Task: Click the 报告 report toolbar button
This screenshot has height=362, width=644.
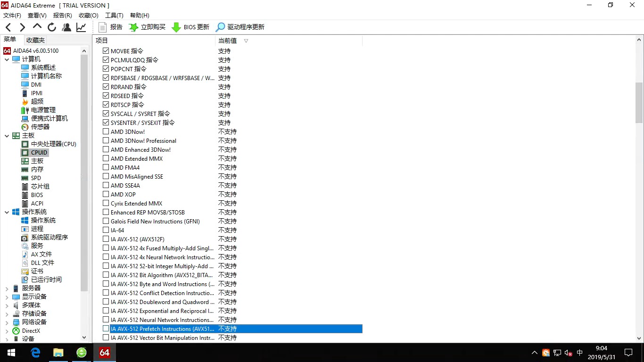Action: (x=110, y=27)
